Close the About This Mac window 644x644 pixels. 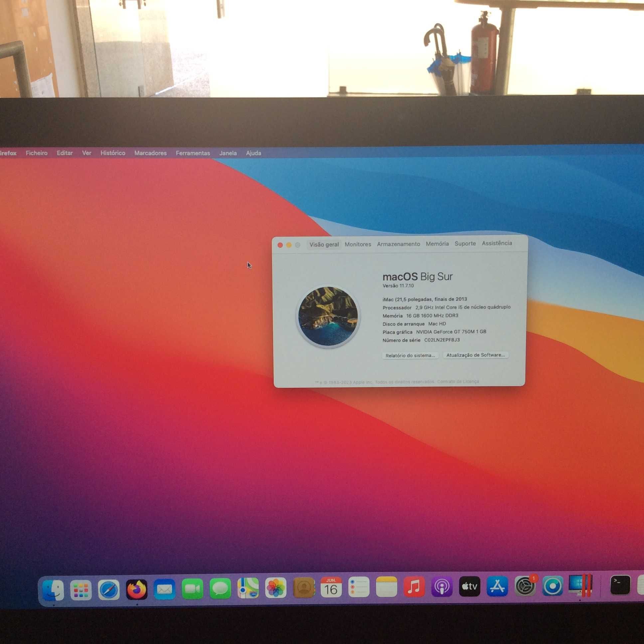(x=280, y=245)
